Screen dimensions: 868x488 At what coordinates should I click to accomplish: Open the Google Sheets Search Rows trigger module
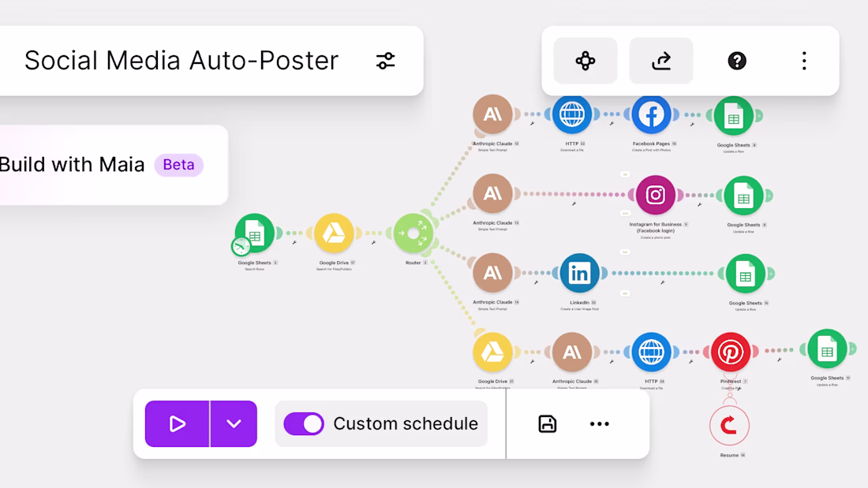(255, 233)
